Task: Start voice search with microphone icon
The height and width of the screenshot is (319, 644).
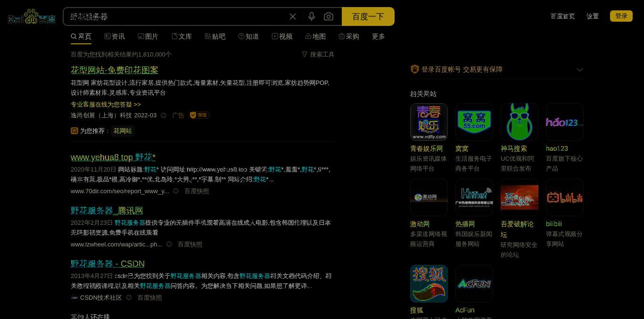Action: [312, 16]
